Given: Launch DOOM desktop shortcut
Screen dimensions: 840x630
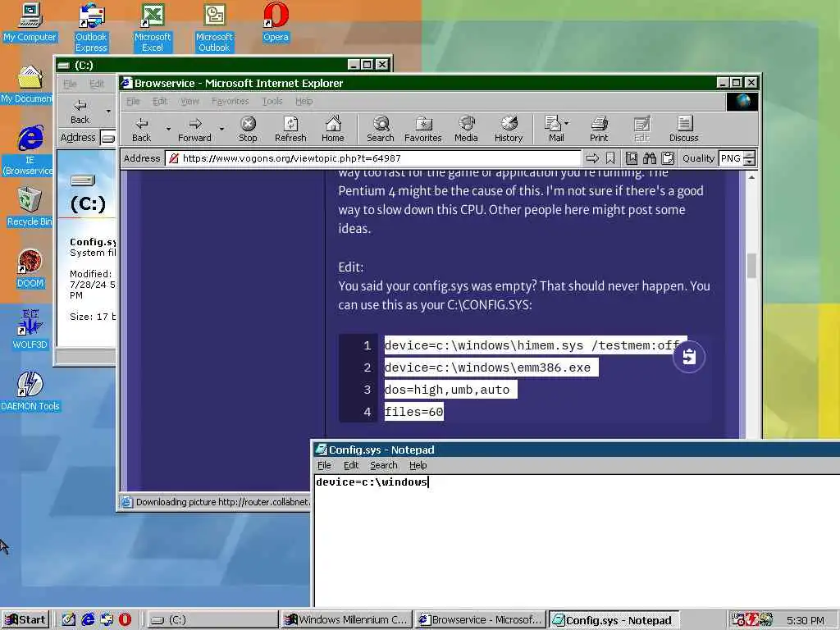Looking at the screenshot, I should (30, 268).
